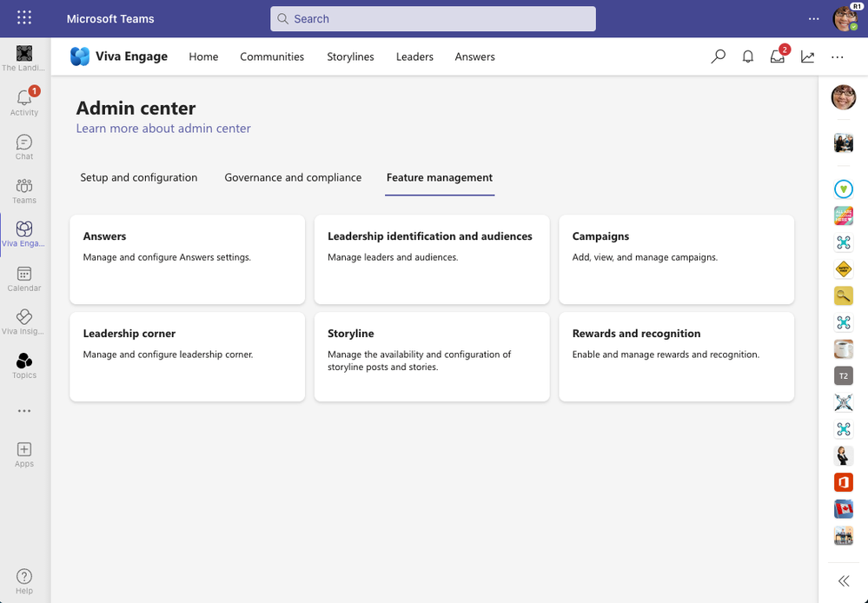Screen dimensions: 868x603
Task: Open the Canadian flag community
Action: click(844, 509)
